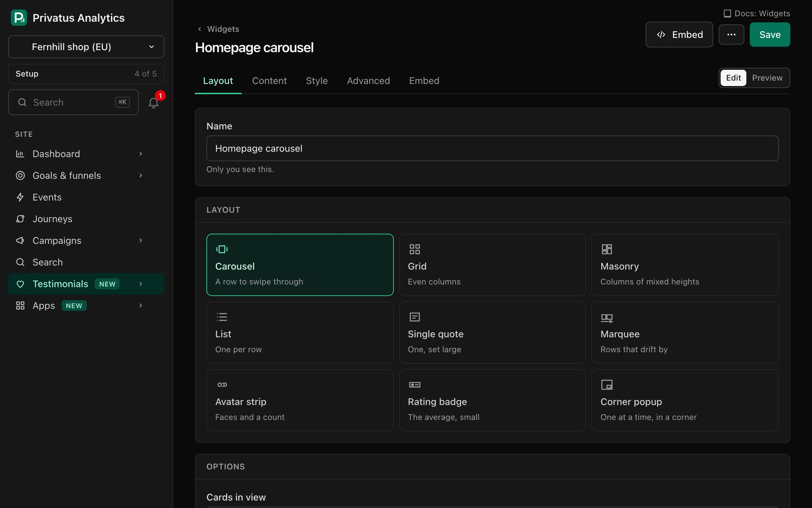The width and height of the screenshot is (812, 508).
Task: Select the Carousel layout card
Action: pos(300,265)
